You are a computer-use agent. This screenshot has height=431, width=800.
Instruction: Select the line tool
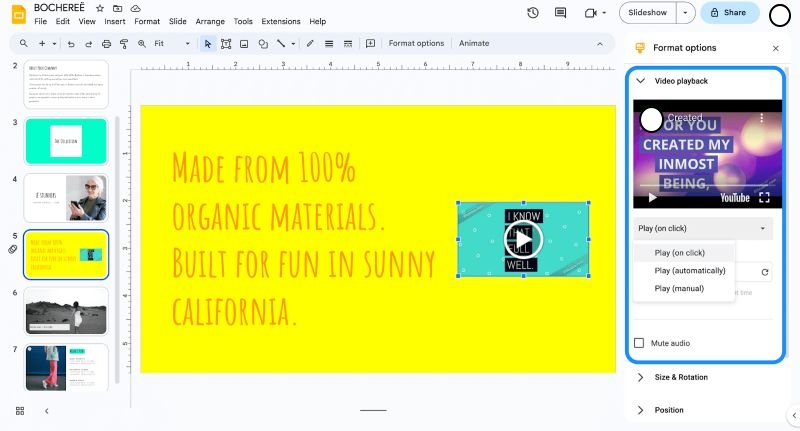click(281, 43)
